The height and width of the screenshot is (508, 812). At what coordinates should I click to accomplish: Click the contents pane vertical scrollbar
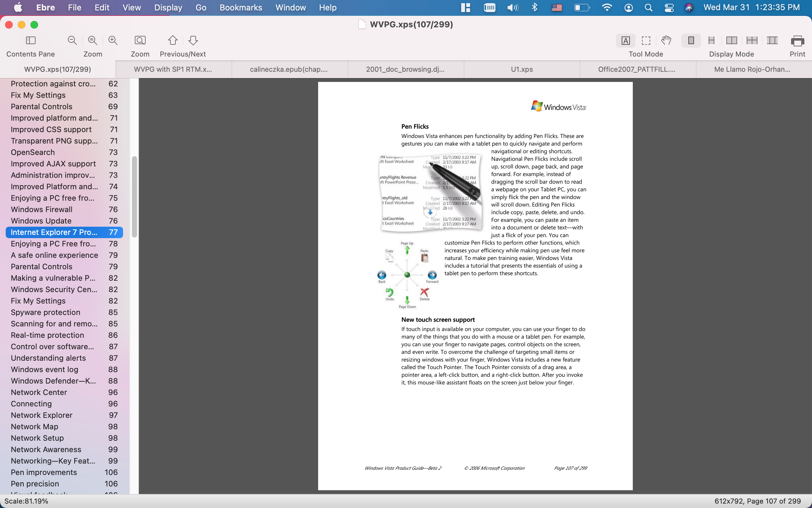point(134,197)
